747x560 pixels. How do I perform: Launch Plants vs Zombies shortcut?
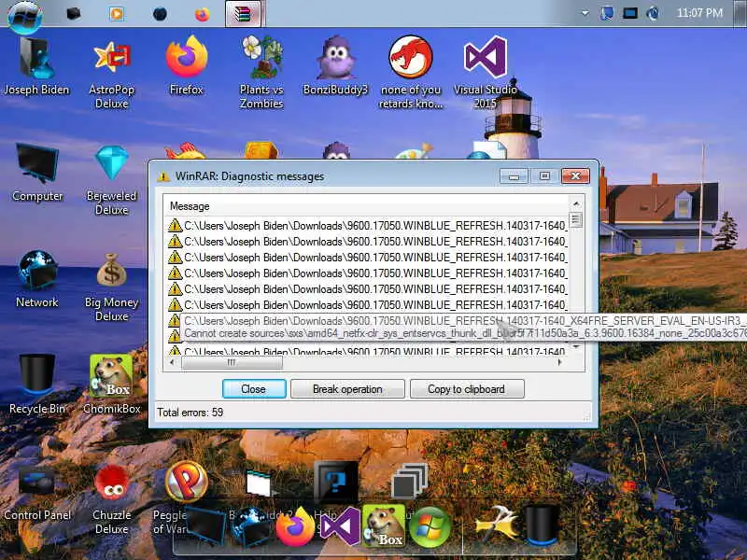[261, 73]
